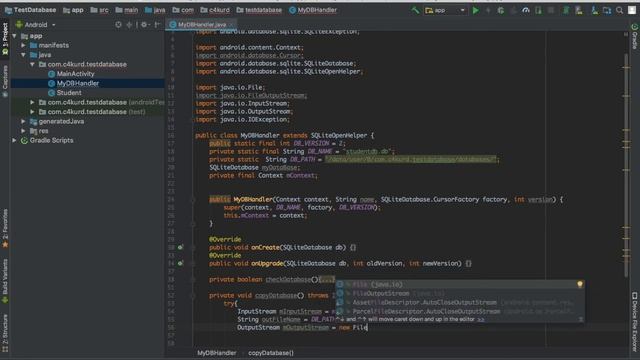
Task: Click MyDBHandler in bottom editor breadcrumb
Action: coord(217,353)
